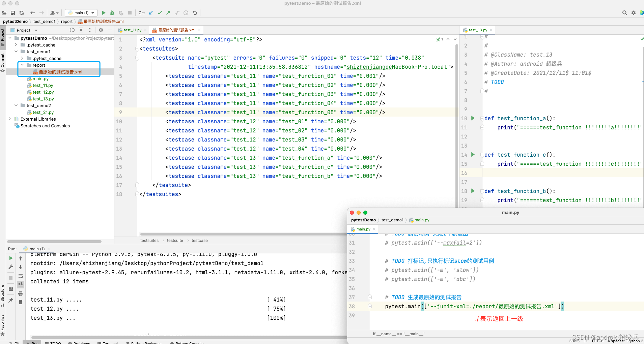644x344 pixels.
Task: Close the 最原始的测试报告.xml editor tab
Action: pyautogui.click(x=200, y=30)
